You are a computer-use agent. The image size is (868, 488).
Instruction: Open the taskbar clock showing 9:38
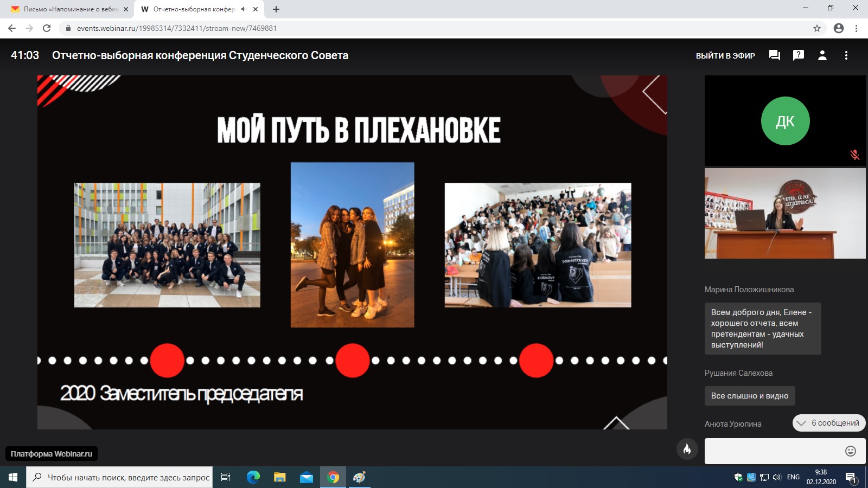pyautogui.click(x=821, y=477)
